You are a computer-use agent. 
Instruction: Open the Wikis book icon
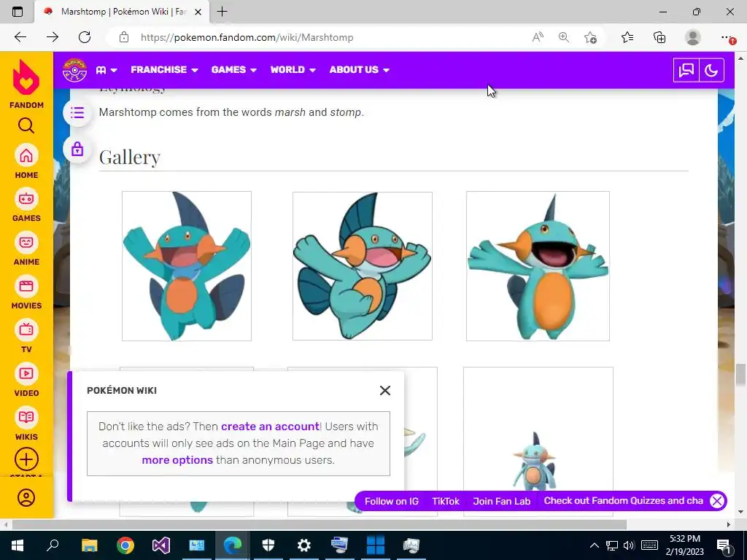(26, 417)
